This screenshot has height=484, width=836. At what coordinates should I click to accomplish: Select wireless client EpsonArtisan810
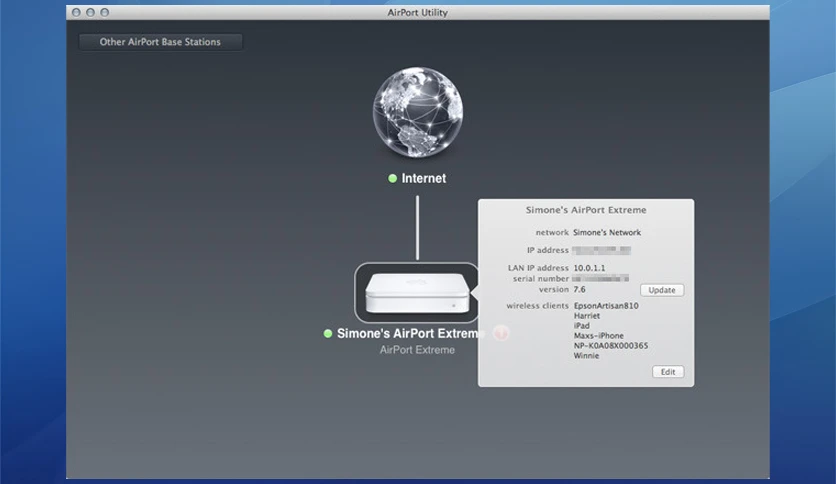tap(606, 305)
